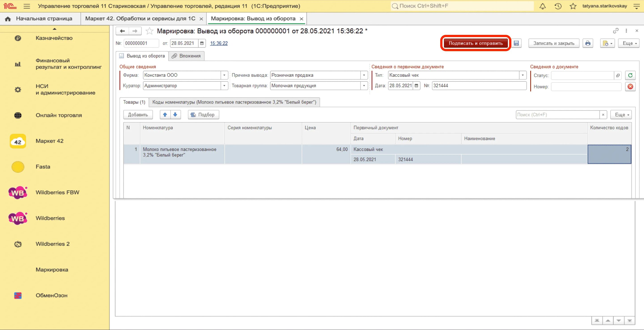Click Подписать и отправить button

(x=476, y=43)
